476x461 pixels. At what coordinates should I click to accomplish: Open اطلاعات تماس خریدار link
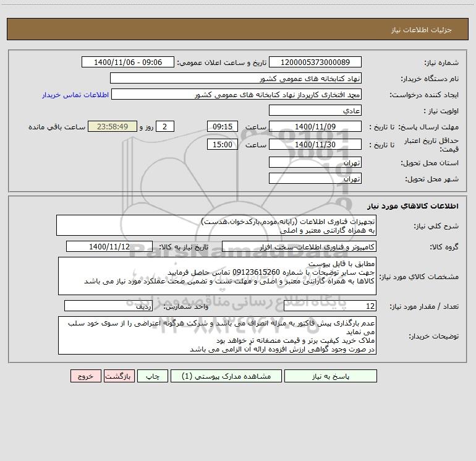75,95
